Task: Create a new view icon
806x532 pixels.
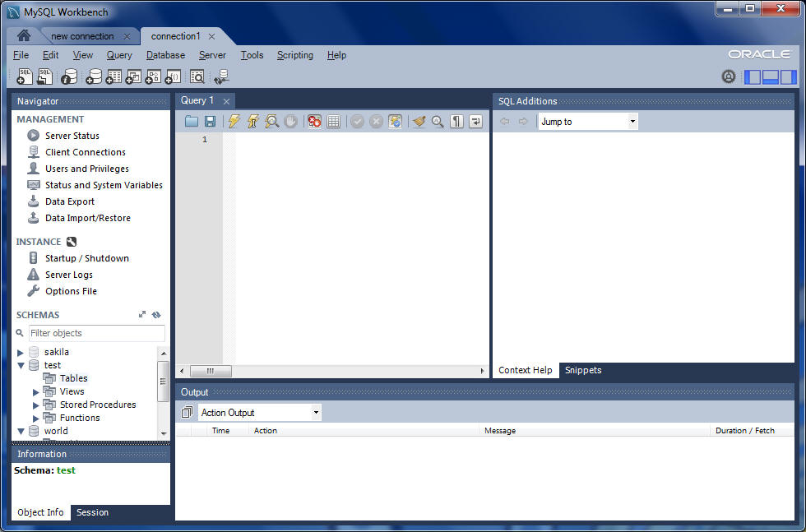Action: [x=133, y=76]
